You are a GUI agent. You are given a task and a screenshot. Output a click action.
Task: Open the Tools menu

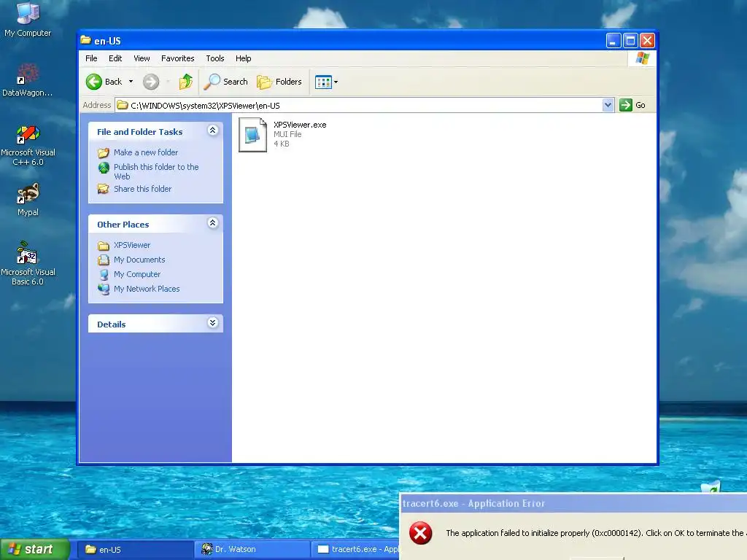click(215, 58)
